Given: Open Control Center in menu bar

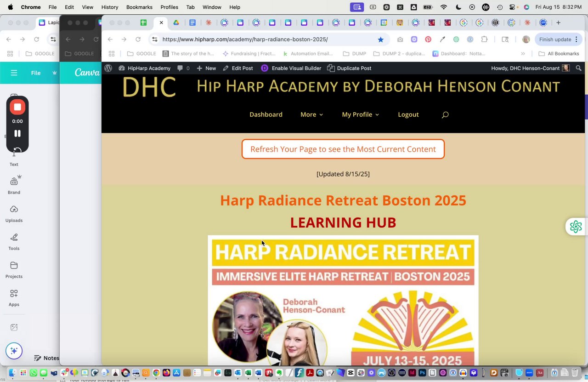Looking at the screenshot, I should [513, 7].
